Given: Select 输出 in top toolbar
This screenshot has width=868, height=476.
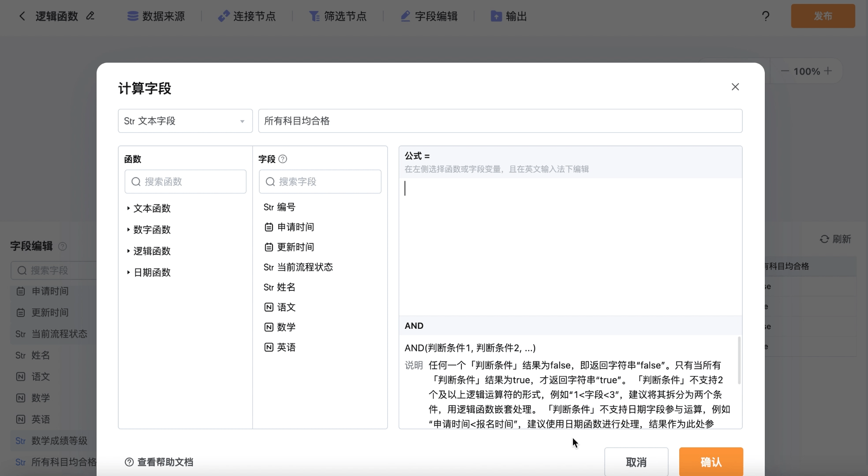Looking at the screenshot, I should click(x=509, y=16).
